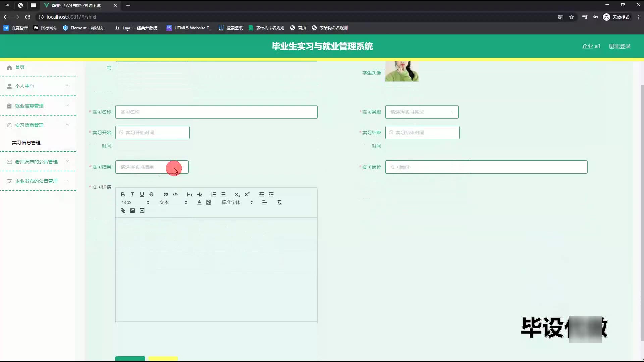Select 实习信息管理 submenu item
Image resolution: width=644 pixels, height=362 pixels.
[x=26, y=143]
